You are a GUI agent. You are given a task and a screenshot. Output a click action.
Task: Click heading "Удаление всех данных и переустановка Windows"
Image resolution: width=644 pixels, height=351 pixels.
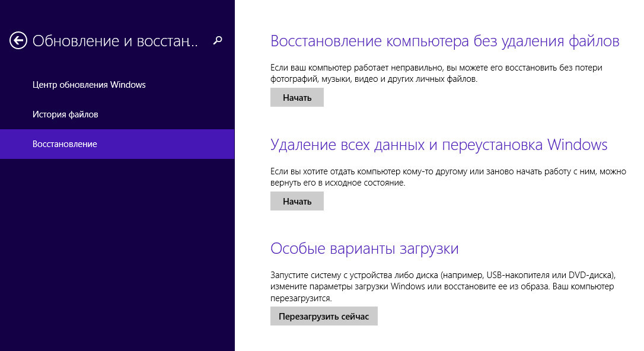point(439,145)
